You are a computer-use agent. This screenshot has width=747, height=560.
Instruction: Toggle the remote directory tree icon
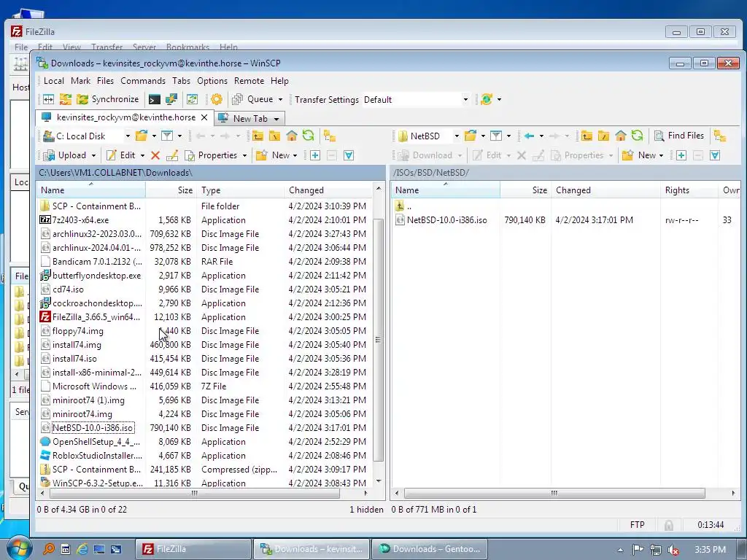pos(720,136)
